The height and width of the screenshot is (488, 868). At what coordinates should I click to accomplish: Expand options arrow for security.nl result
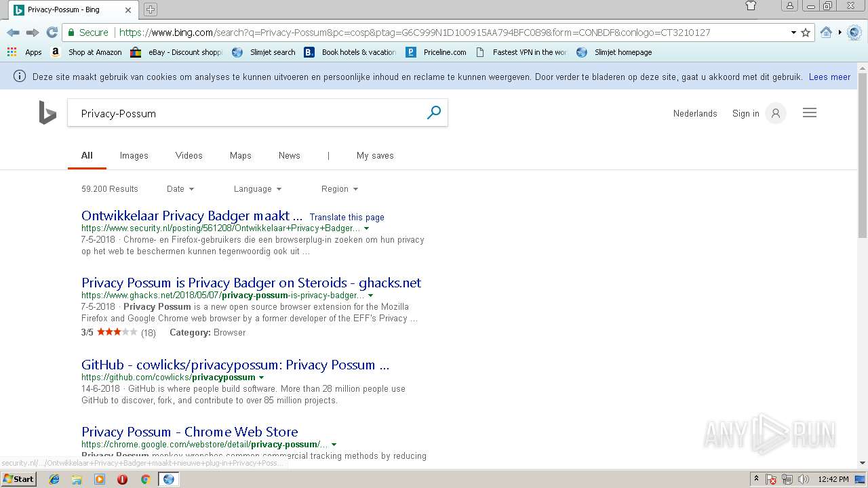pyautogui.click(x=367, y=229)
